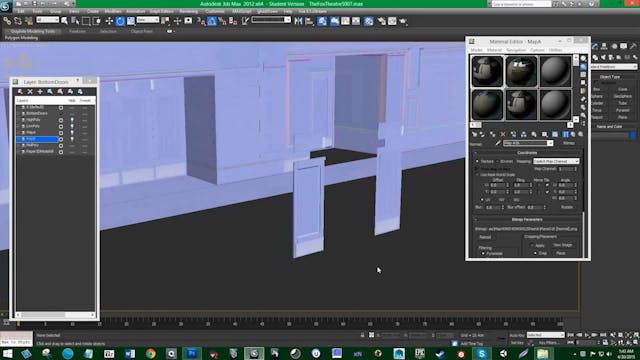640x360 pixels.
Task: Open Material Editor from main toolbar
Action: pyautogui.click(x=369, y=21)
